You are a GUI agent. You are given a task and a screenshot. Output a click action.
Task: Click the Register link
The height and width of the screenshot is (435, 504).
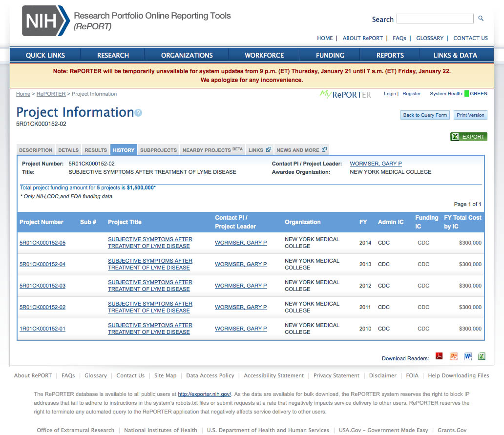411,93
